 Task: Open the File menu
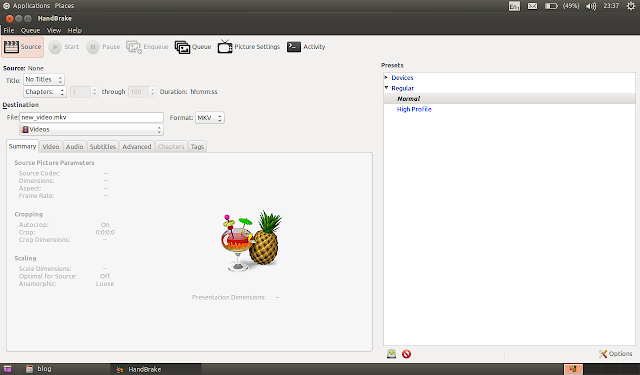point(9,30)
